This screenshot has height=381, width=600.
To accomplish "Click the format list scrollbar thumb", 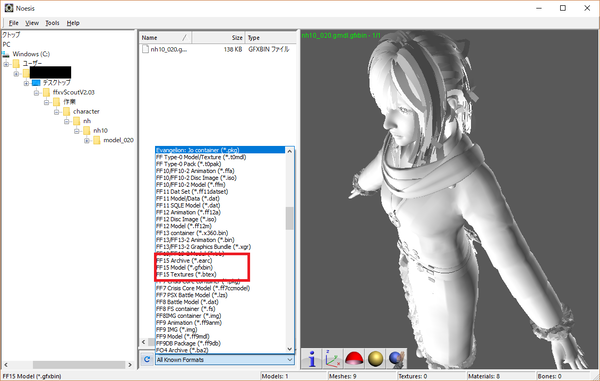I will pyautogui.click(x=290, y=218).
